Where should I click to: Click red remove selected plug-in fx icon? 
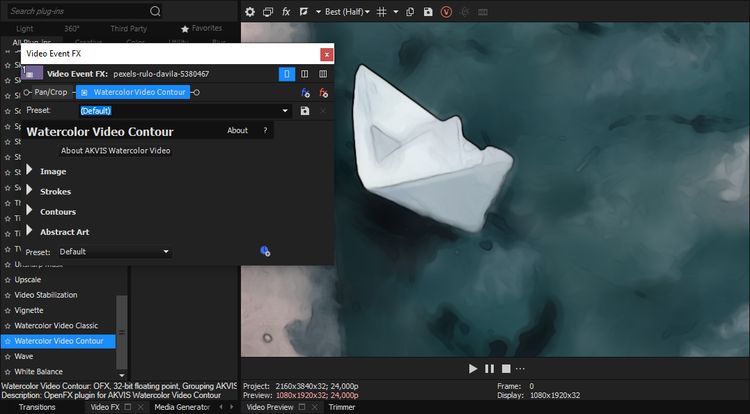tap(323, 93)
